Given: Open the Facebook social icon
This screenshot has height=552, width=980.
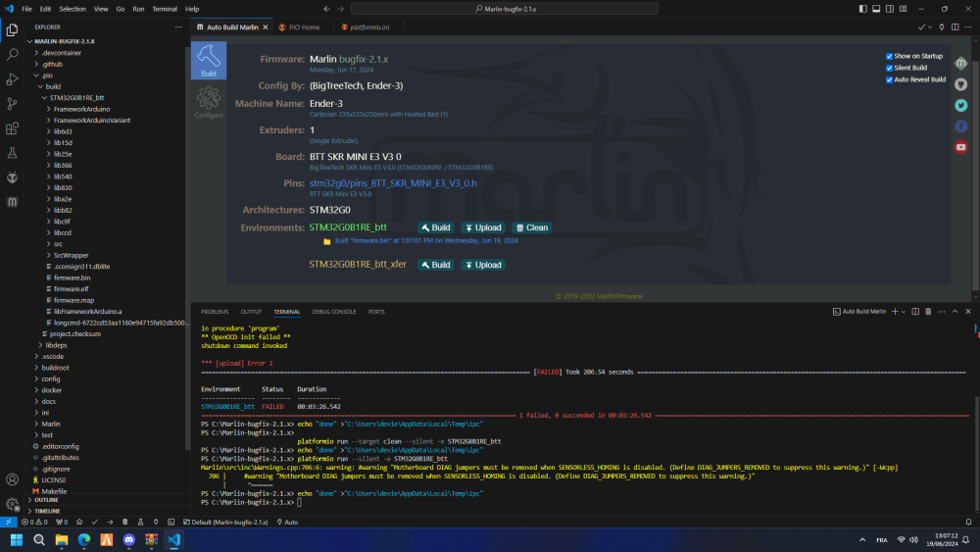Looking at the screenshot, I should tap(960, 126).
